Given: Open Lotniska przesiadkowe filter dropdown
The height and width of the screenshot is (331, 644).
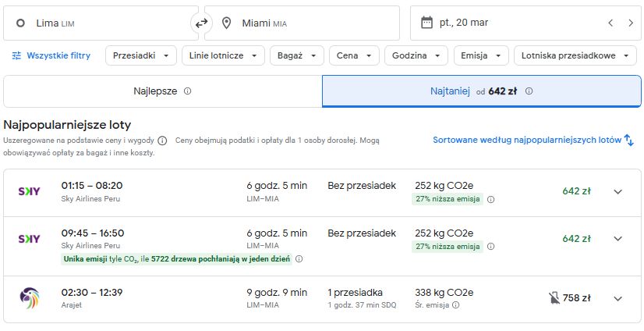Looking at the screenshot, I should coord(575,55).
